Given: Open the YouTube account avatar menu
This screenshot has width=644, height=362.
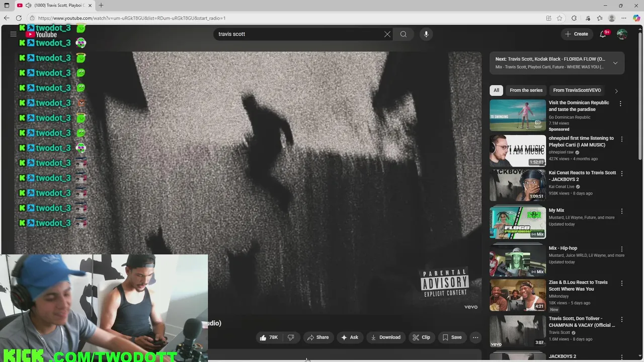Looking at the screenshot, I should (622, 34).
